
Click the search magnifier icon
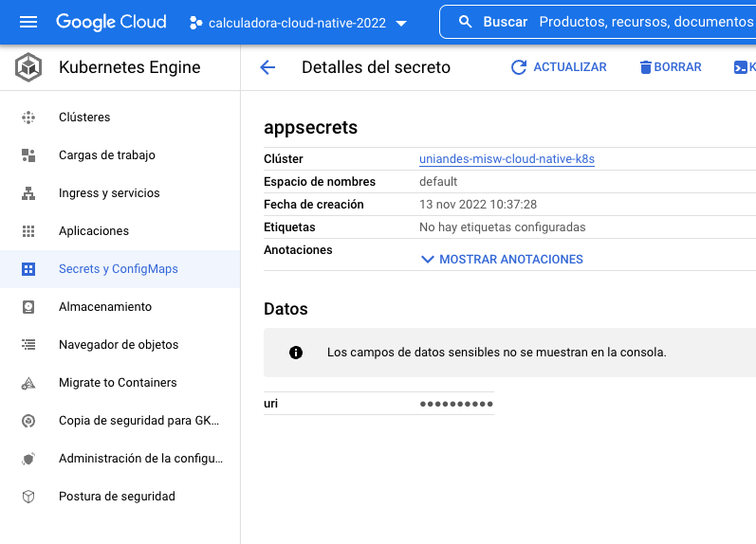pyautogui.click(x=466, y=22)
